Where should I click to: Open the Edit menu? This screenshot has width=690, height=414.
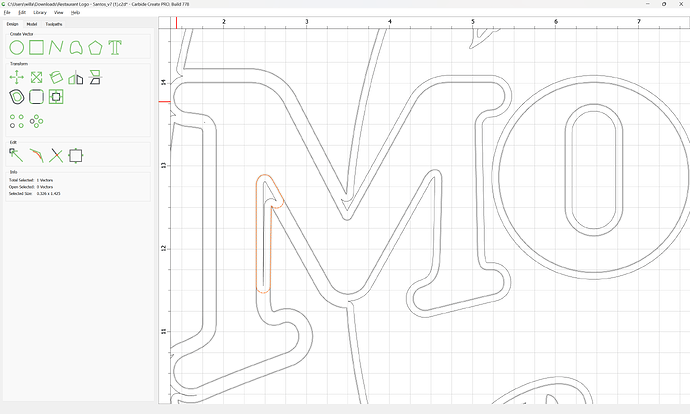point(22,13)
